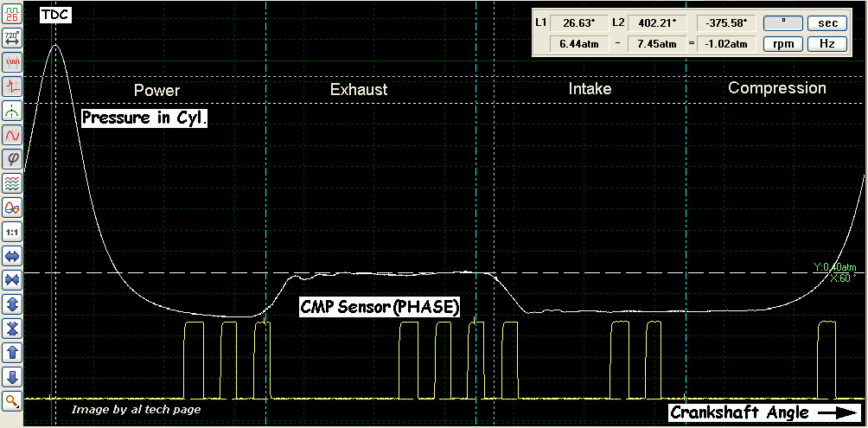Activate the magnifier zoom tool

12,400
